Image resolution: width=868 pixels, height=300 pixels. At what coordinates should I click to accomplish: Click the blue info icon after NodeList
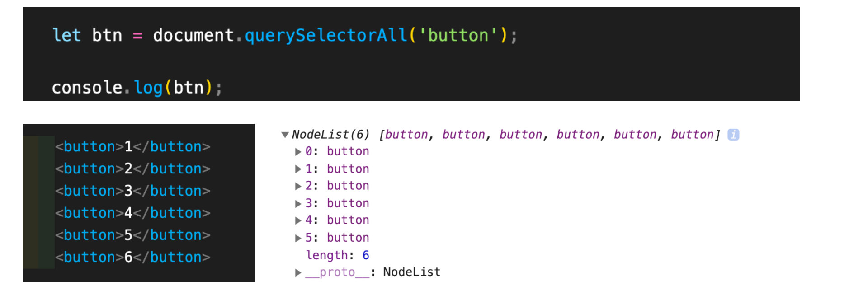[733, 135]
